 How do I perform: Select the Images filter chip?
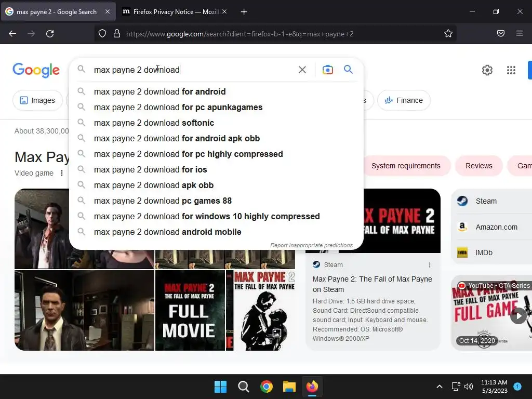pos(37,100)
